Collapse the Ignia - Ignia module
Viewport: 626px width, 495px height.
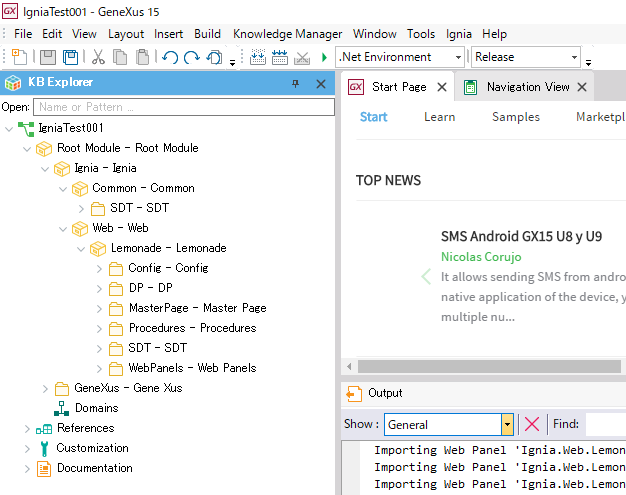pos(45,169)
